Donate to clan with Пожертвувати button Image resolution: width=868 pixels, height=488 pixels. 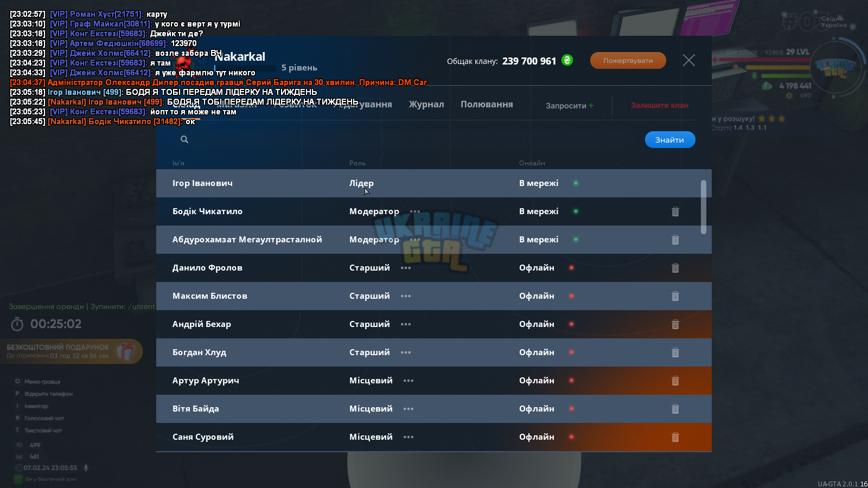coord(628,61)
